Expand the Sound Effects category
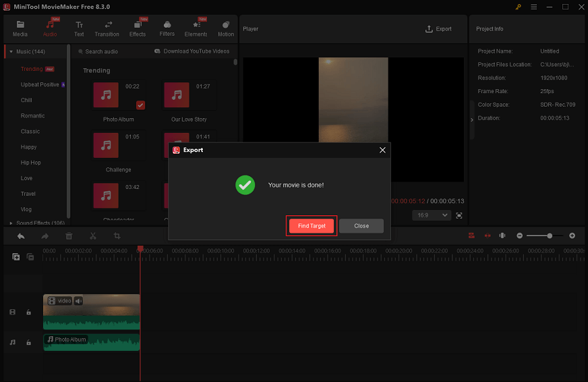Screen dimensions: 588x382 [x=11, y=223]
